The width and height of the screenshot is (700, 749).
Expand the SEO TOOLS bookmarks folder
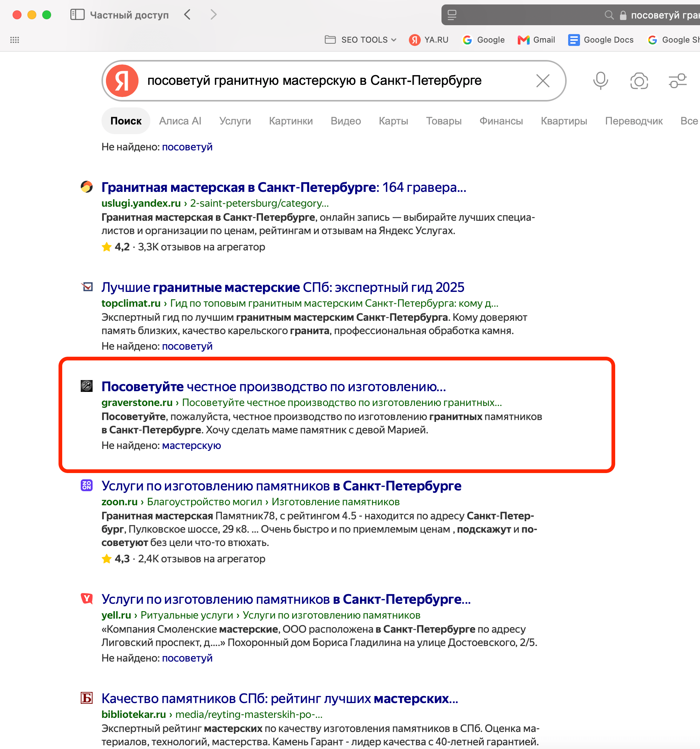click(360, 40)
